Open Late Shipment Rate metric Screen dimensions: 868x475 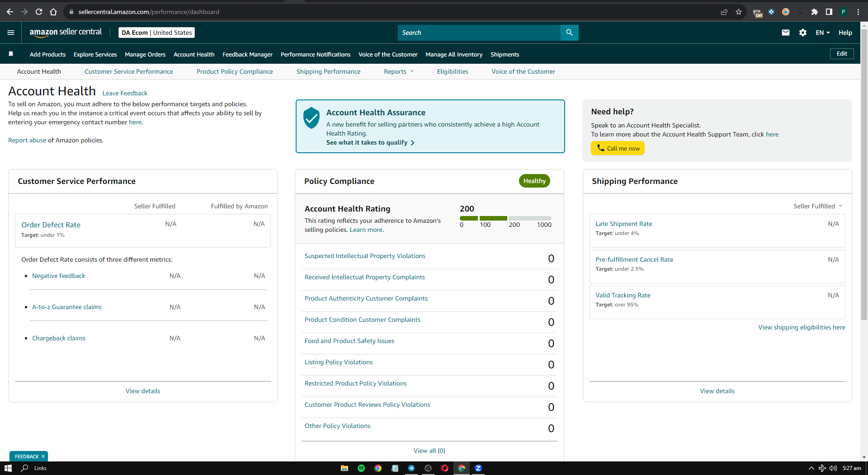tap(623, 224)
